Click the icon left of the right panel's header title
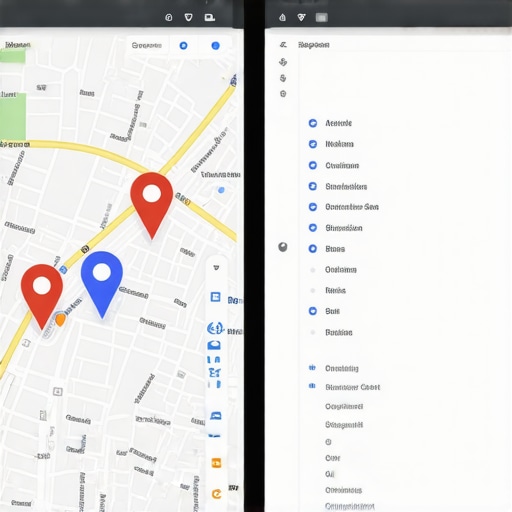 [x=283, y=45]
